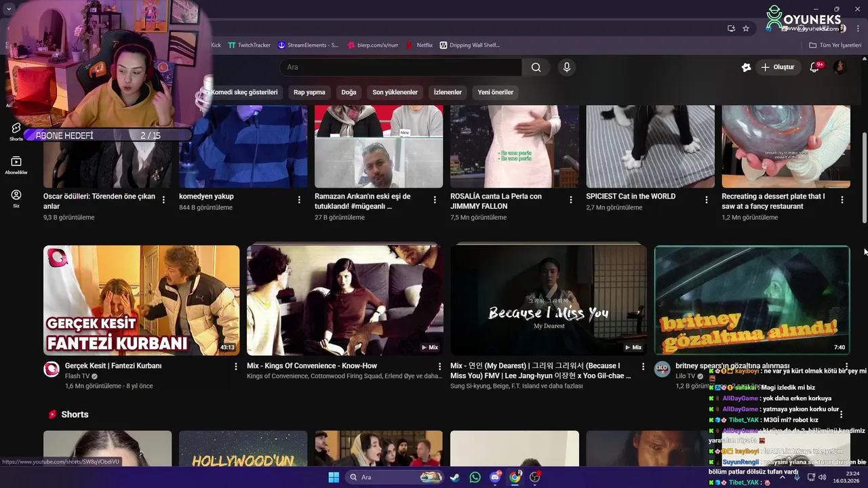Viewport: 868px width, 488px height.
Task: Open the Netflix bookmark
Action: [419, 45]
